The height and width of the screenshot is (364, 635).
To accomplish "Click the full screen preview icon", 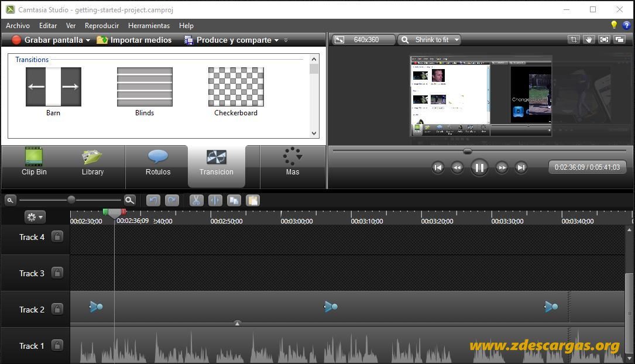I will pyautogui.click(x=604, y=39).
